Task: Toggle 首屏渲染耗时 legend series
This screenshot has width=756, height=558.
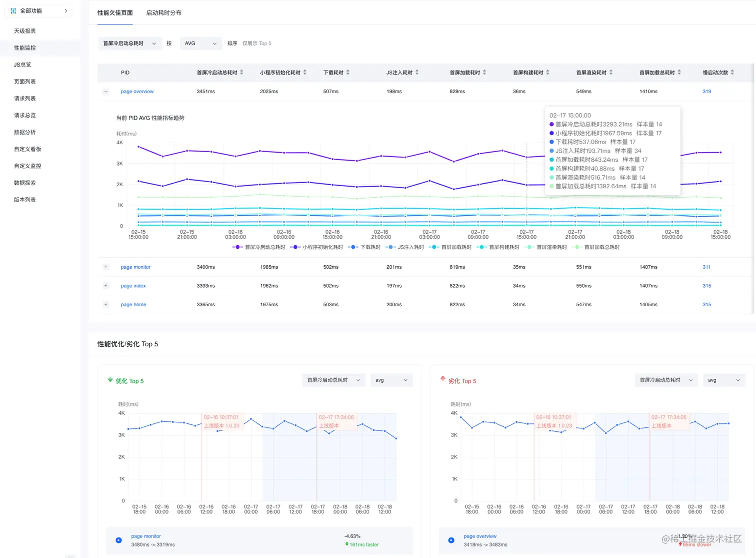Action: tap(545, 247)
